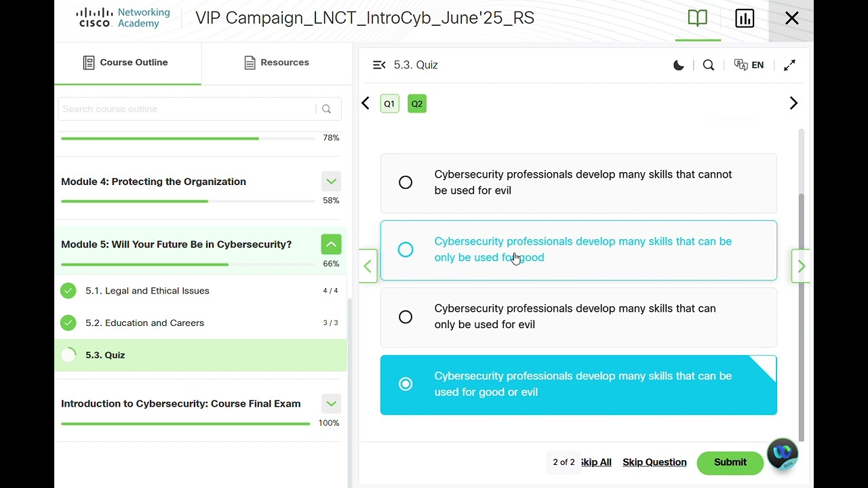Screen dimensions: 868x488
Task: Click the Search course outline field
Action: [x=186, y=109]
